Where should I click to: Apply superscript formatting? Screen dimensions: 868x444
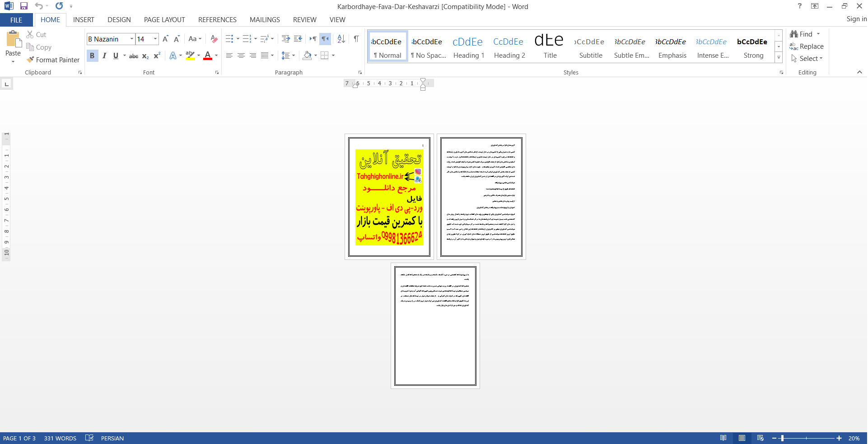coord(157,55)
